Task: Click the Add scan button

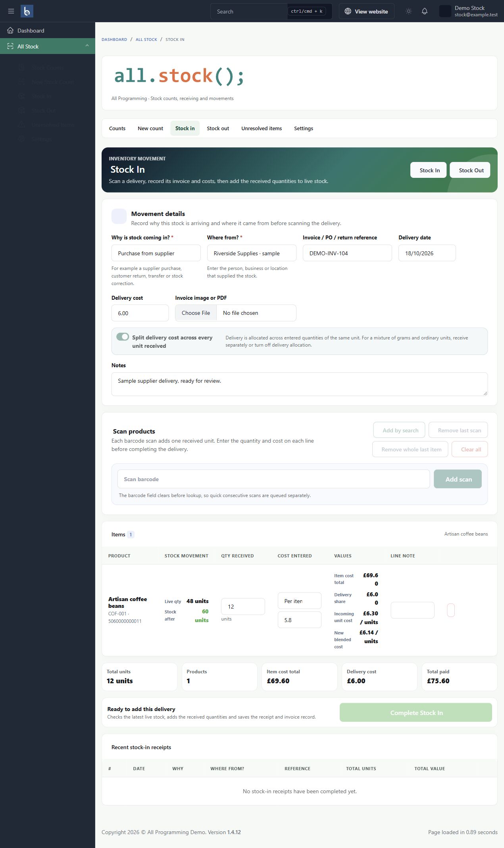Action: click(x=458, y=479)
